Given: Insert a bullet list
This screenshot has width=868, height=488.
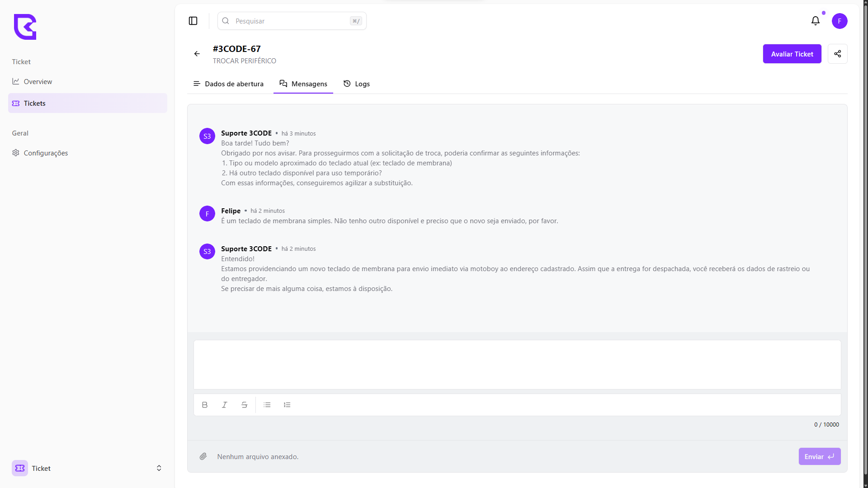Looking at the screenshot, I should 267,405.
